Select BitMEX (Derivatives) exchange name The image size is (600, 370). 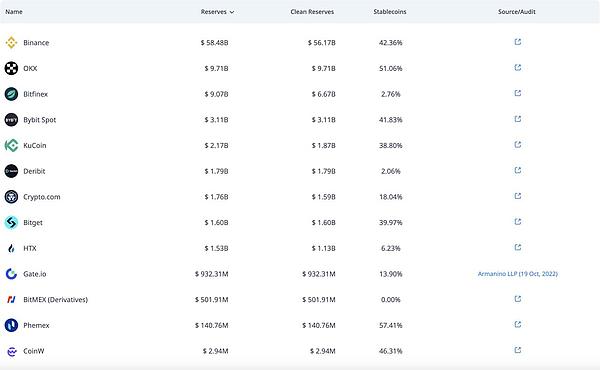55,300
